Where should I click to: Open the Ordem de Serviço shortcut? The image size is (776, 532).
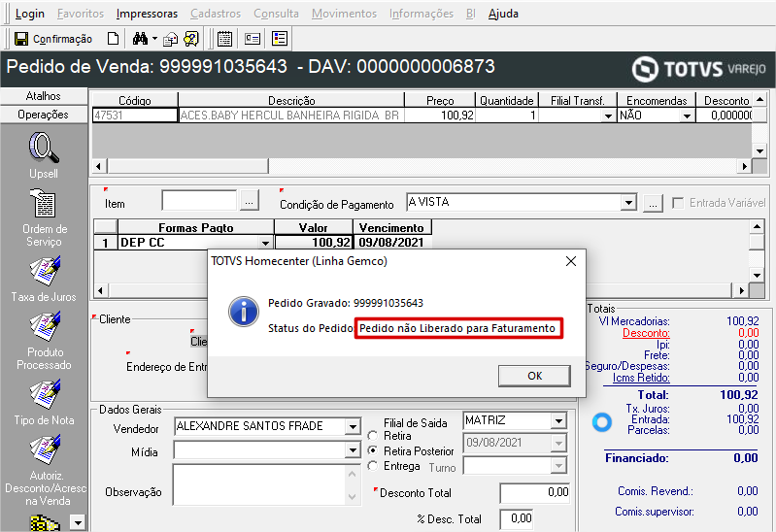click(44, 217)
